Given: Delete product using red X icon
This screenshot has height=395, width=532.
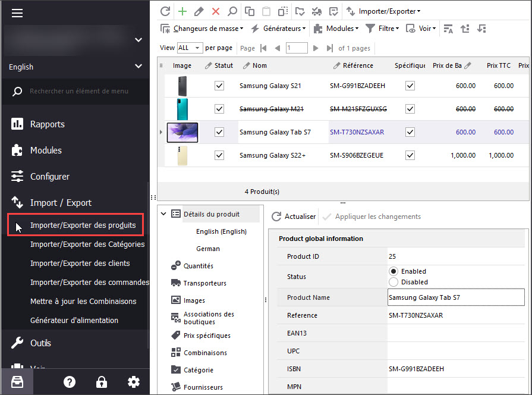Looking at the screenshot, I should tap(215, 11).
